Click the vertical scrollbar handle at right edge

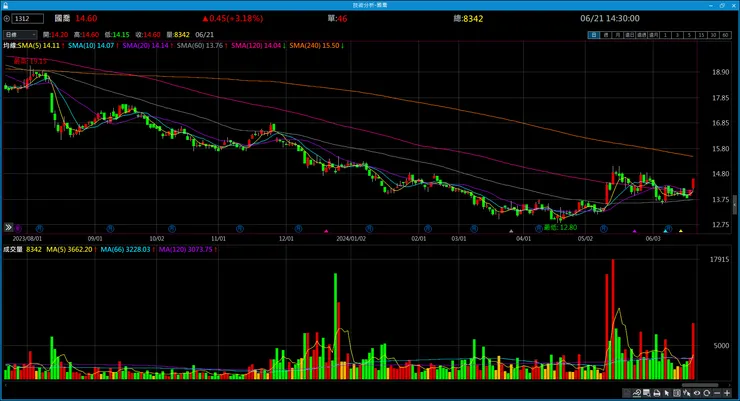tap(734, 205)
